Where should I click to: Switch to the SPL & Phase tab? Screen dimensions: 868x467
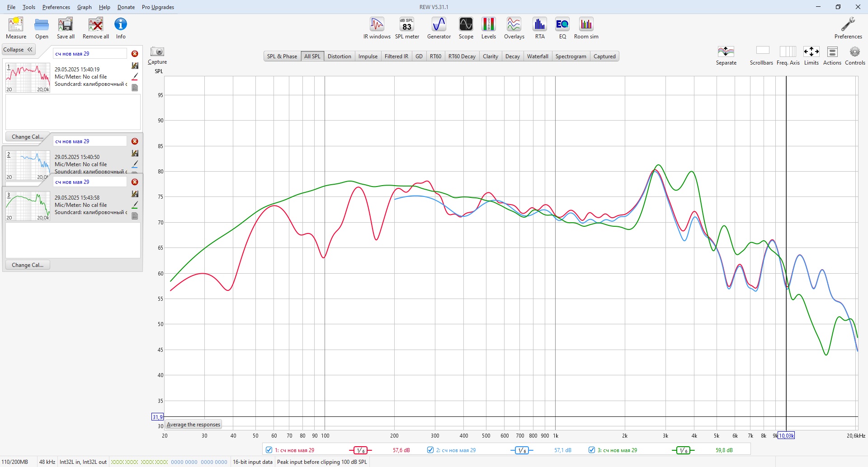282,56
